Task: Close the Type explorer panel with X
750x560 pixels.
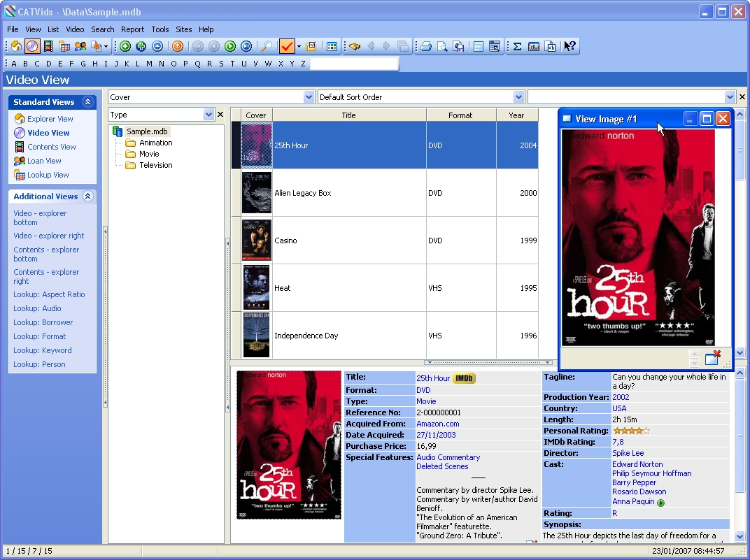Action: click(220, 114)
